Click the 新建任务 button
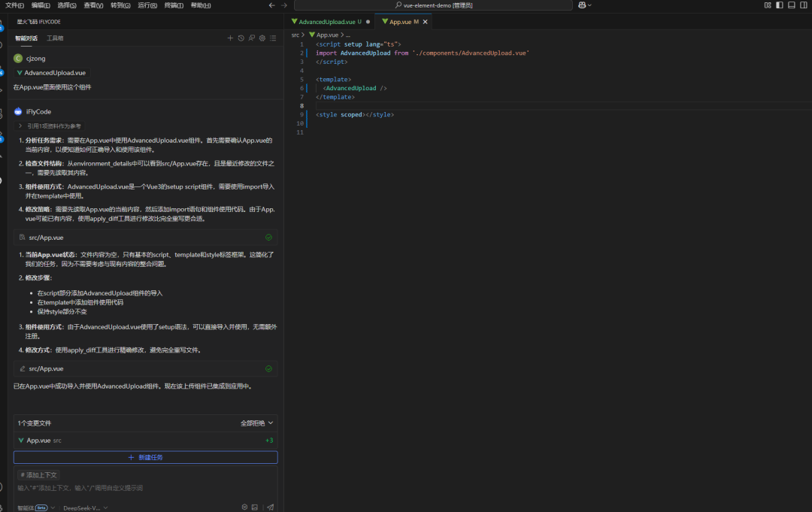 coord(146,458)
